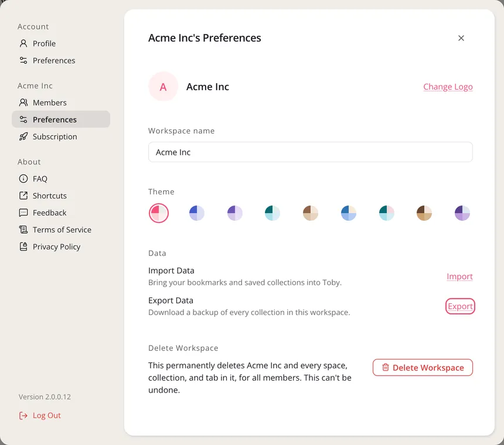Click the Terms of Service scroll icon

click(x=23, y=230)
